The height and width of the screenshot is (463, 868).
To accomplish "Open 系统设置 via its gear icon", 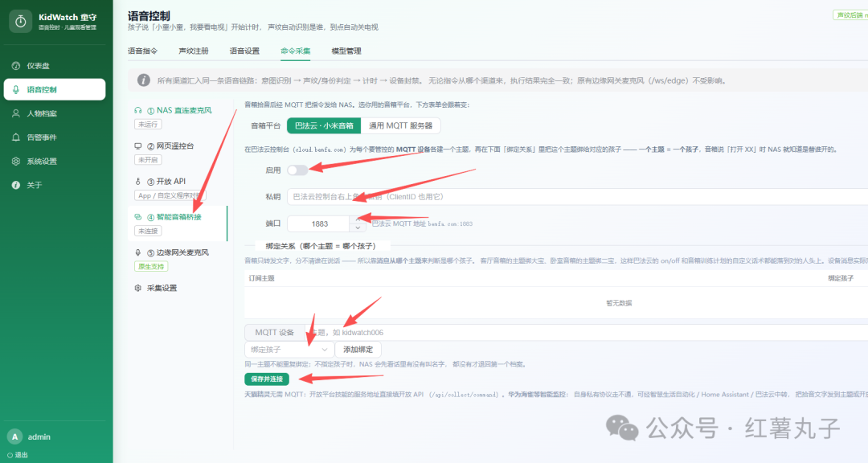I will click(15, 161).
